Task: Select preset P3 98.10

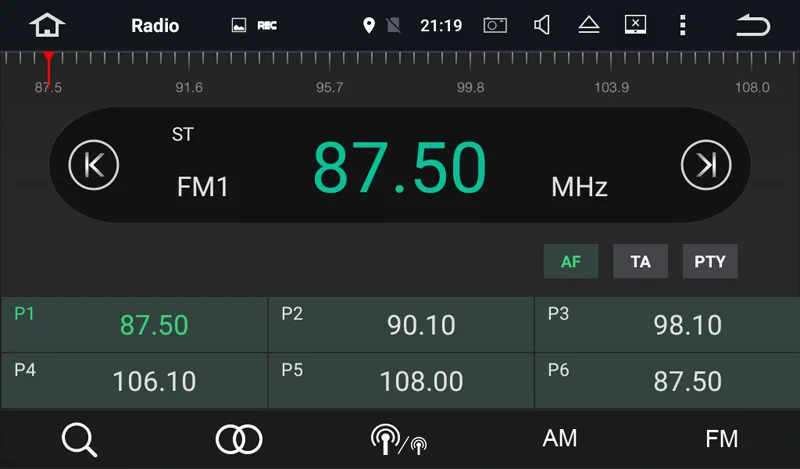Action: click(667, 325)
